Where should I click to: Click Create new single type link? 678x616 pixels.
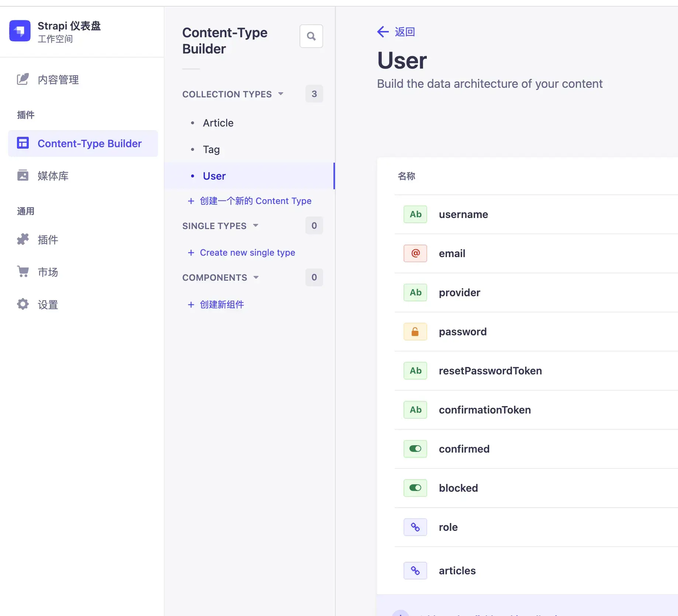click(x=247, y=253)
